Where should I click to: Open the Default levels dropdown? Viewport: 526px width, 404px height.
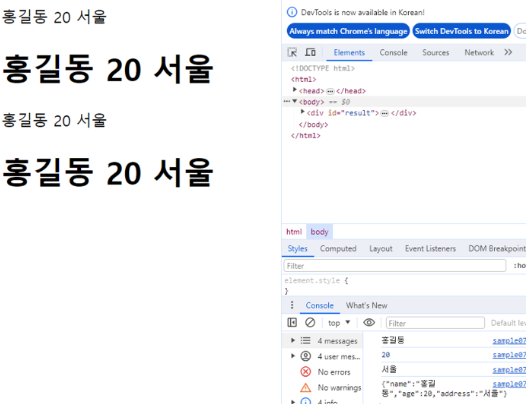tap(508, 323)
